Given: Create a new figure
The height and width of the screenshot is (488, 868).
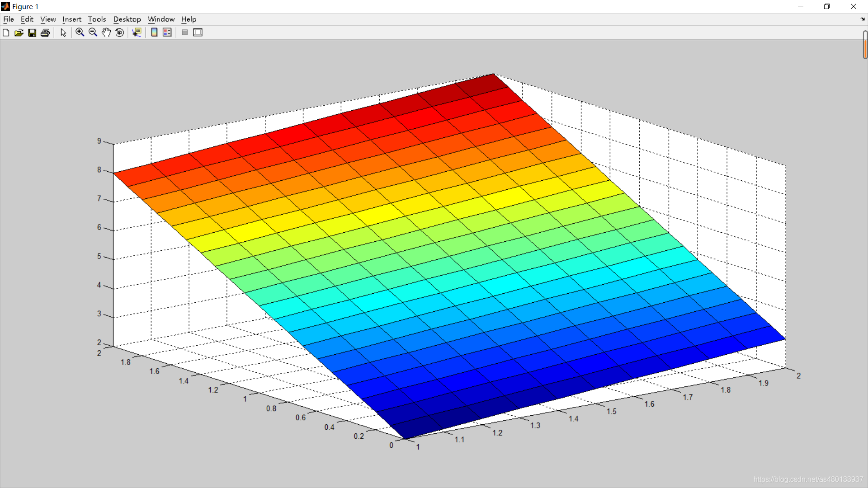Looking at the screenshot, I should tap(6, 33).
